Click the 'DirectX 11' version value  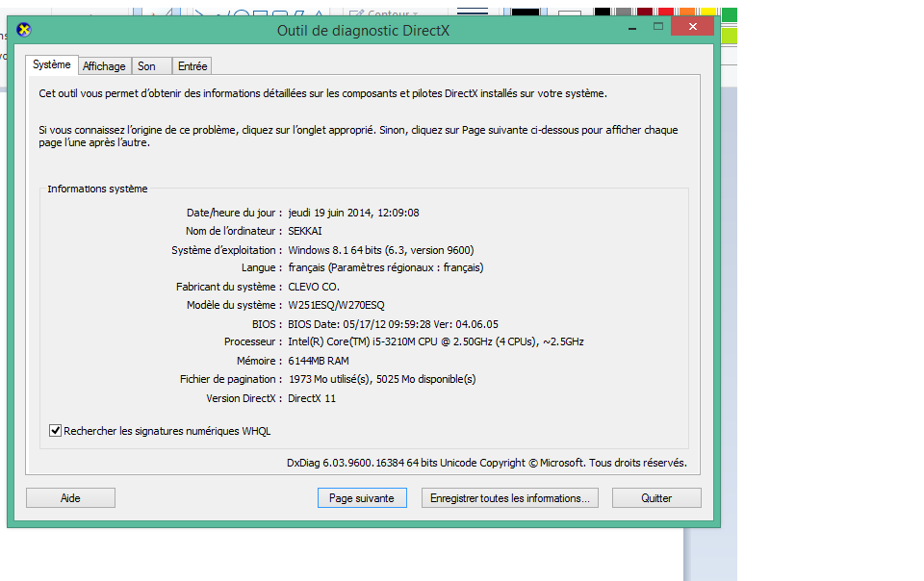coord(312,398)
